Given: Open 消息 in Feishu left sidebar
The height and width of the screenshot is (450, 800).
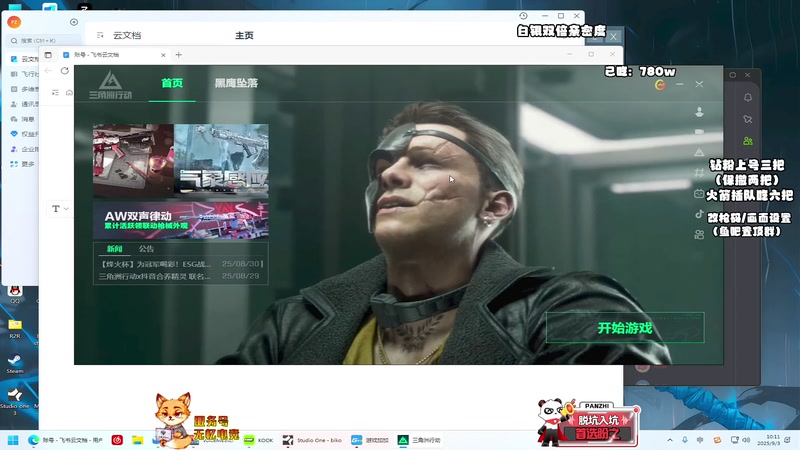Looking at the screenshot, I should (x=24, y=119).
